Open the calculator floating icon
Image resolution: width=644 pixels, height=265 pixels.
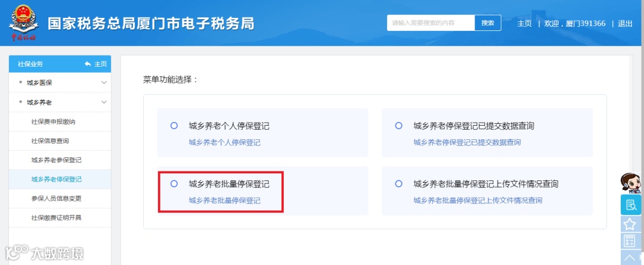point(630,241)
